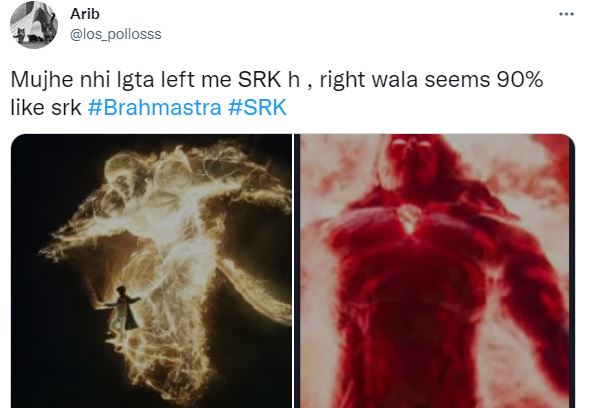Open the #Brahmastra hashtag

pos(155,107)
